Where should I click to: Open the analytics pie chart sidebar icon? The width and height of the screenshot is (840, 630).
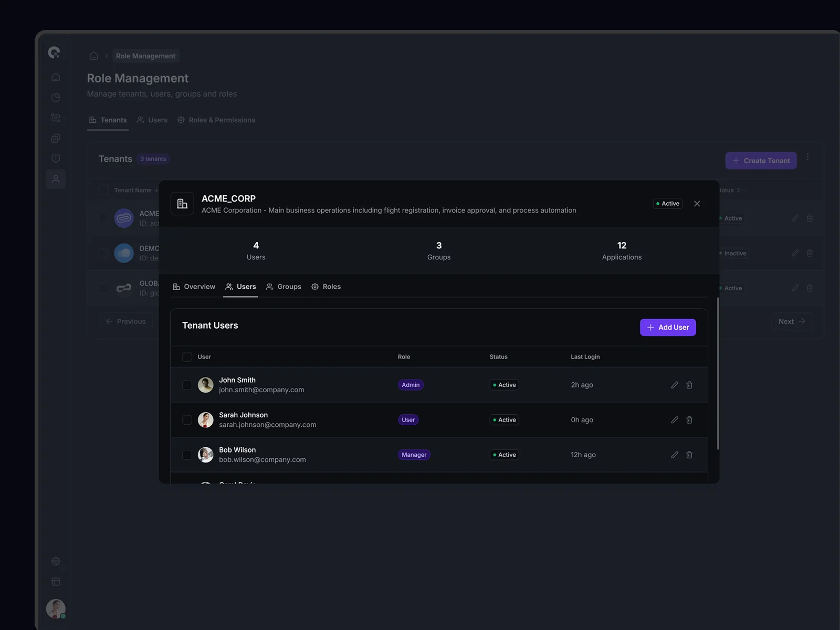pyautogui.click(x=56, y=98)
